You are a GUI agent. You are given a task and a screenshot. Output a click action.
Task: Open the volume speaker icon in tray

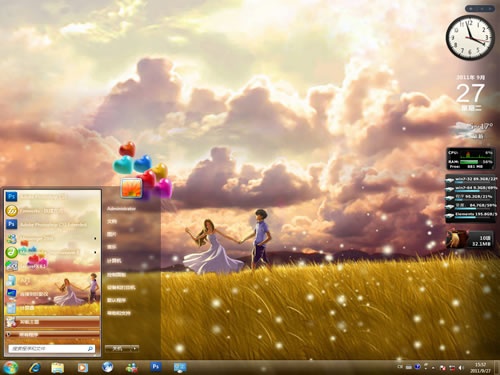tap(461, 368)
